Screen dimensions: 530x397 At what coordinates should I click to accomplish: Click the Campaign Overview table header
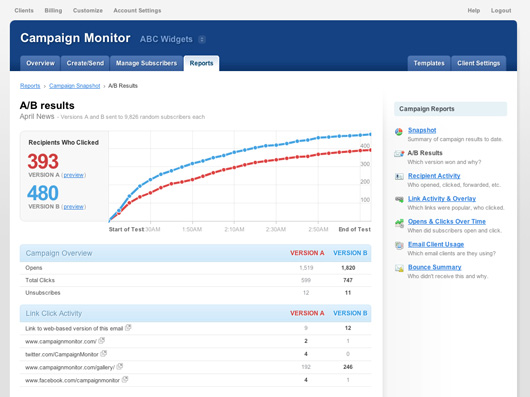click(195, 253)
